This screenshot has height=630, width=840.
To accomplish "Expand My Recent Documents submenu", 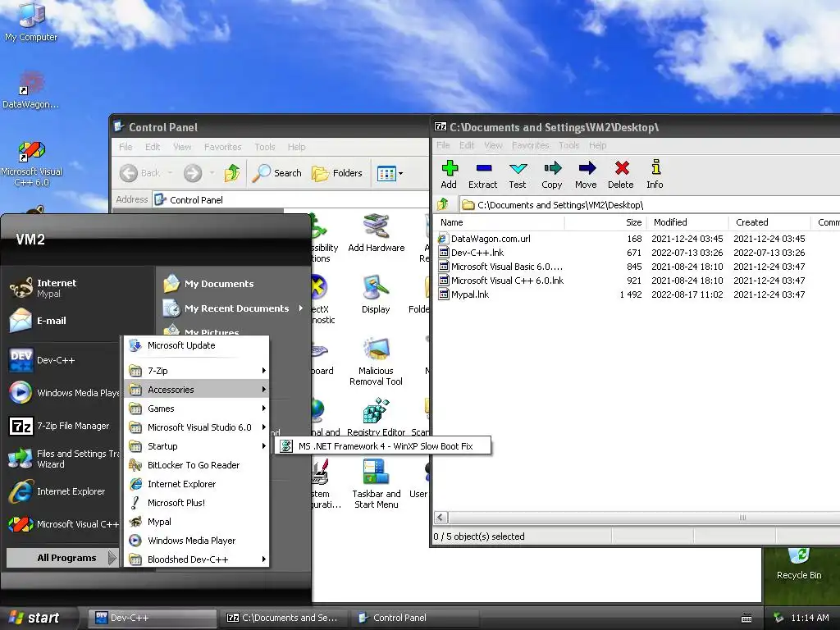I will click(232, 308).
